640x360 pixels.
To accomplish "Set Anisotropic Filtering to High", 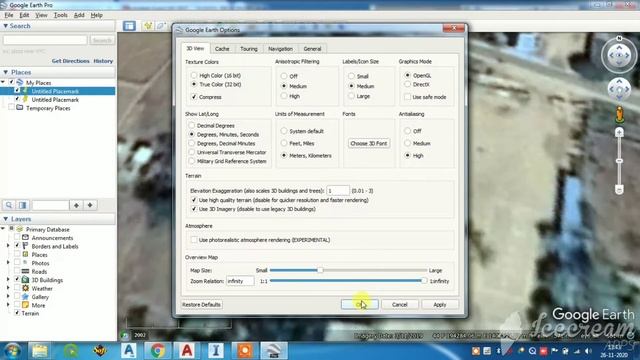I will coord(284,96).
